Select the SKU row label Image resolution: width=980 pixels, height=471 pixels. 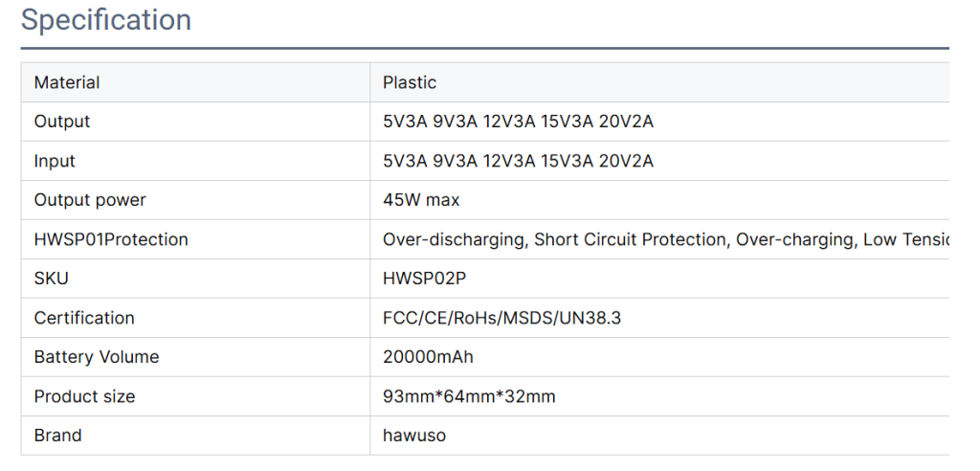52,279
